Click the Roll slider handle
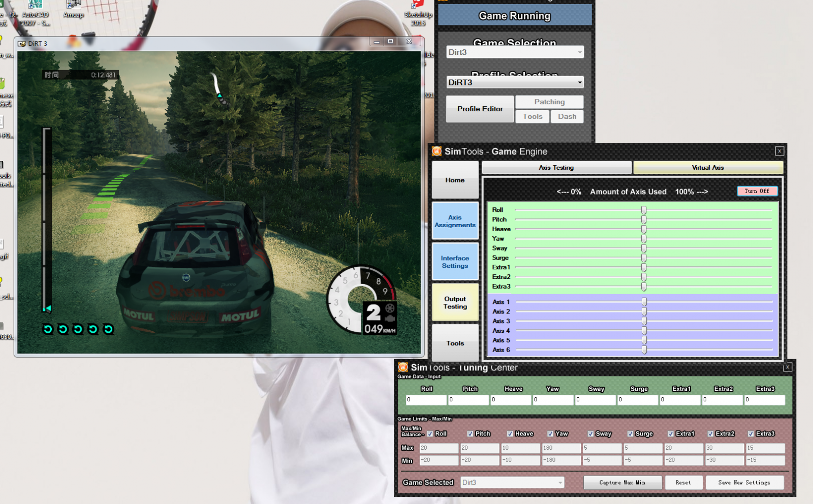The image size is (813, 504). [x=644, y=210]
